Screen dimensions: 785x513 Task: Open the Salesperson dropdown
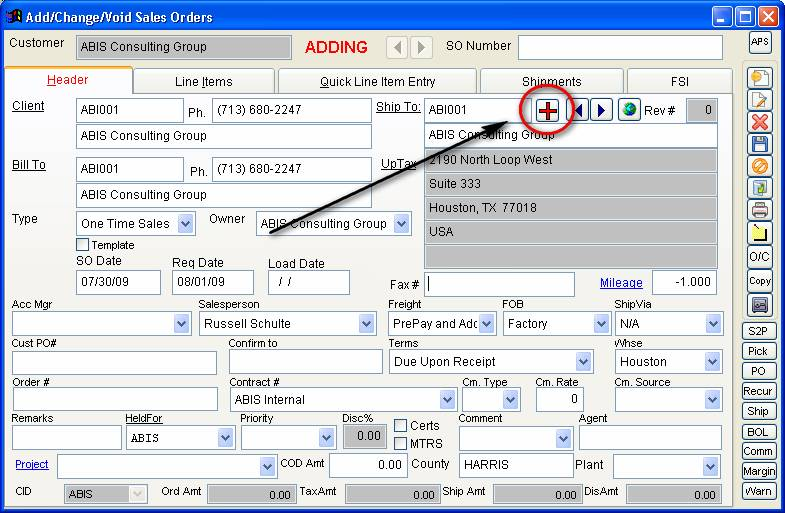[367, 324]
